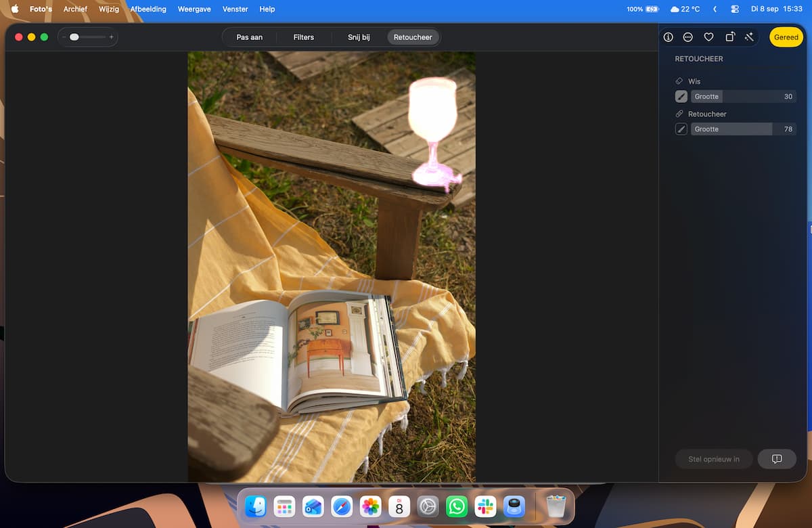
Task: Launch Safari from the Dock
Action: tap(342, 506)
